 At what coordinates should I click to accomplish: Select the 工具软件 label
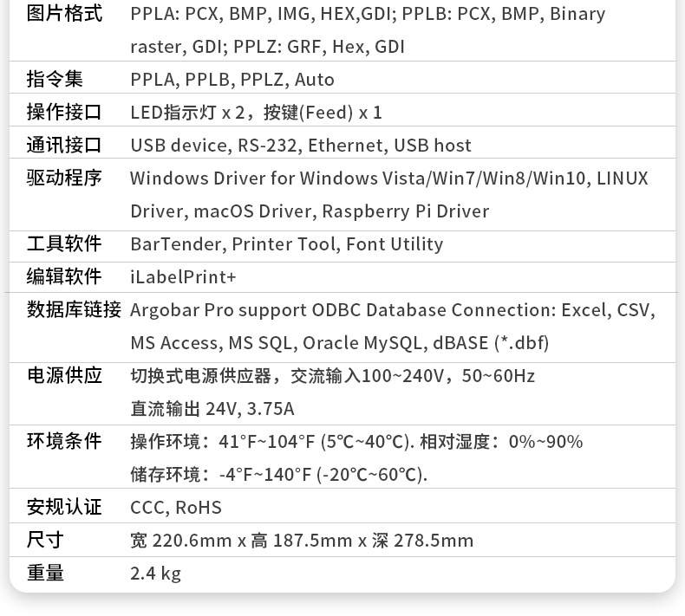click(x=64, y=243)
